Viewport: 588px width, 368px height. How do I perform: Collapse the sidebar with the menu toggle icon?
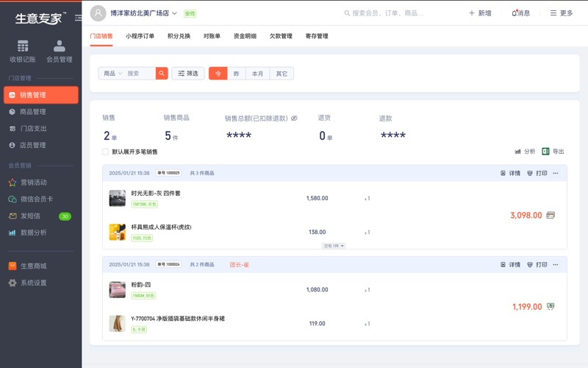pyautogui.click(x=78, y=18)
